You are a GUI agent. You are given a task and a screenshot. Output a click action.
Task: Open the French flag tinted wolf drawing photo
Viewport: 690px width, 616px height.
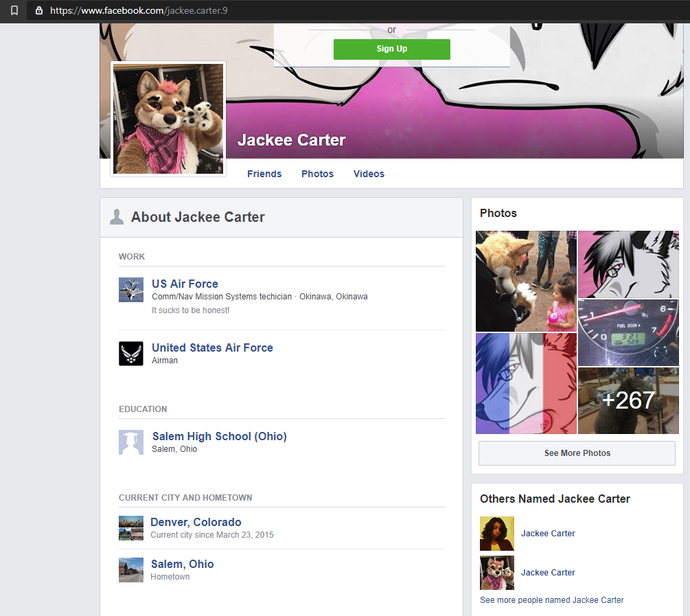526,383
